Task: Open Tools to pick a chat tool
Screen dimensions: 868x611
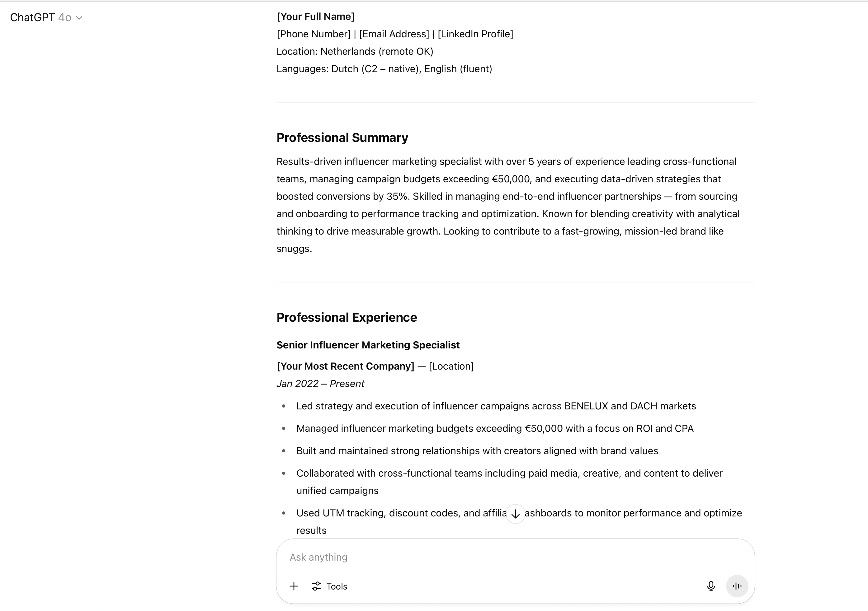Action: [329, 586]
